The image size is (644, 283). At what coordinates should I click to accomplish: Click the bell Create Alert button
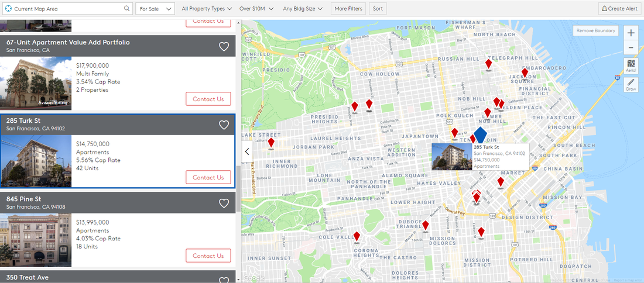[x=619, y=9]
